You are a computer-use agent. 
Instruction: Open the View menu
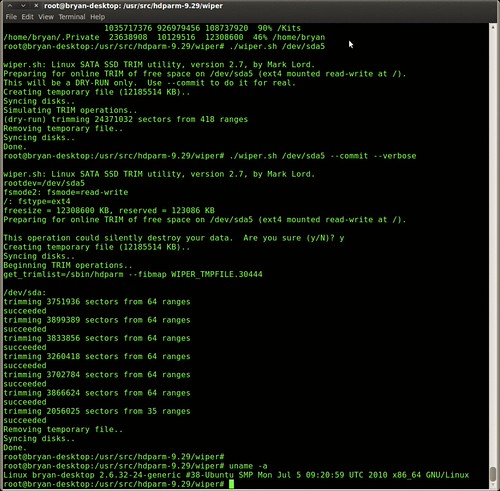click(x=46, y=17)
